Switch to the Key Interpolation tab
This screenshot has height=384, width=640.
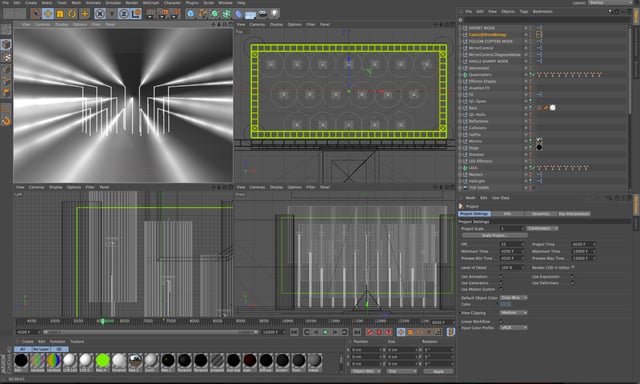573,214
